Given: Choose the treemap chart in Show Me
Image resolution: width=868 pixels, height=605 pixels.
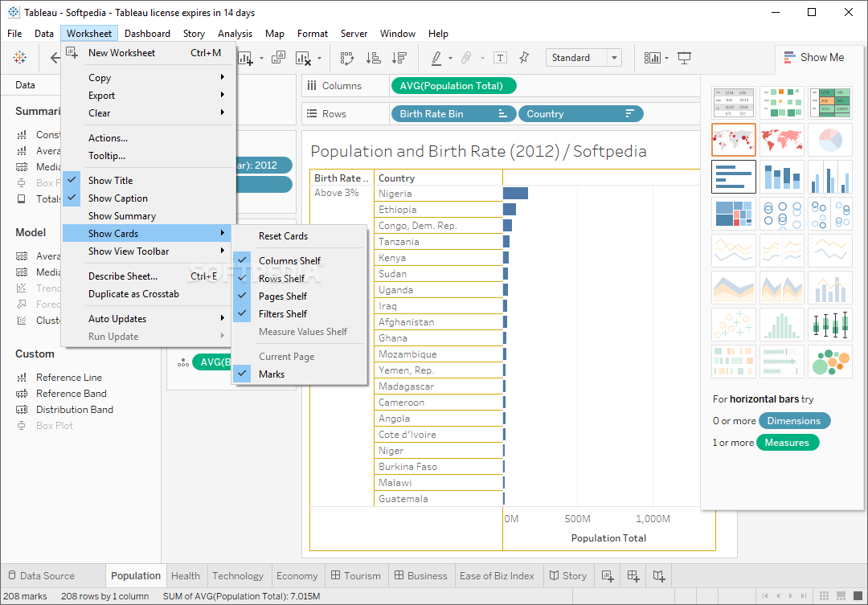Looking at the screenshot, I should pyautogui.click(x=734, y=214).
